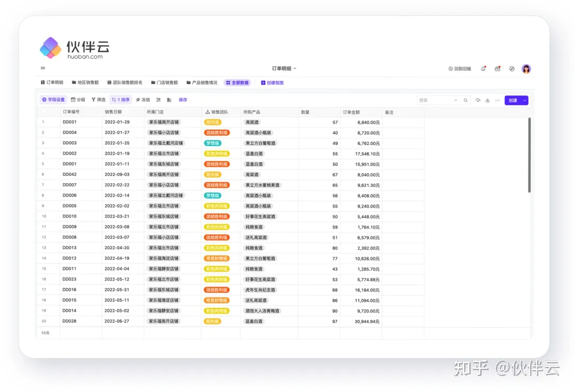
Task: Expand the arrow beside 创建 button
Action: [x=525, y=100]
